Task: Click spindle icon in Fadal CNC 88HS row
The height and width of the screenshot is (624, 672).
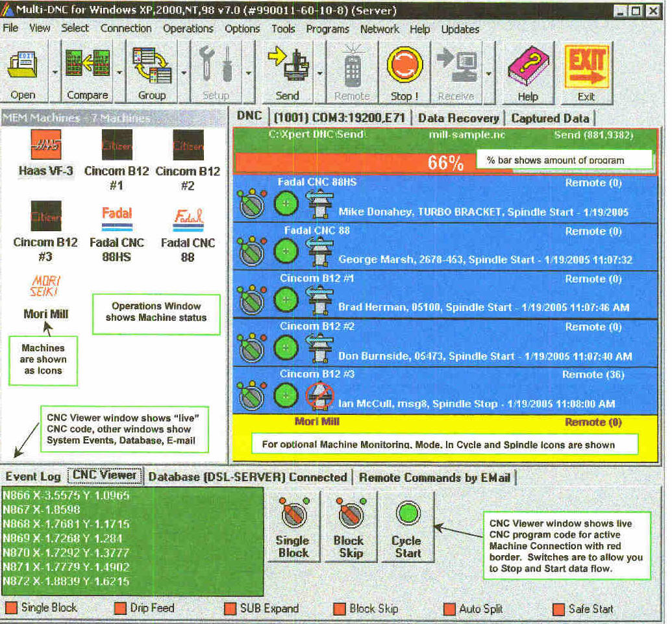Action: coord(319,205)
